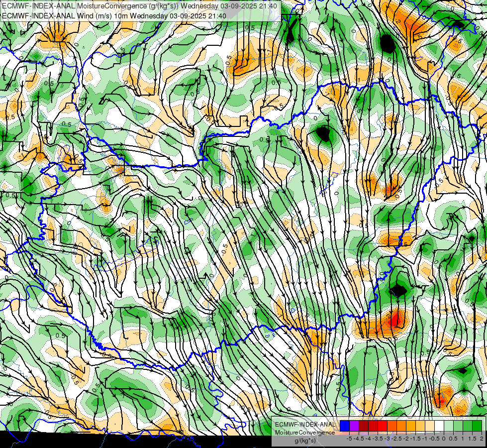The height and width of the screenshot is (448, 487).
Task: Select the dark maroon swatch between ticks -4.5 and -4
Action: 364,426
